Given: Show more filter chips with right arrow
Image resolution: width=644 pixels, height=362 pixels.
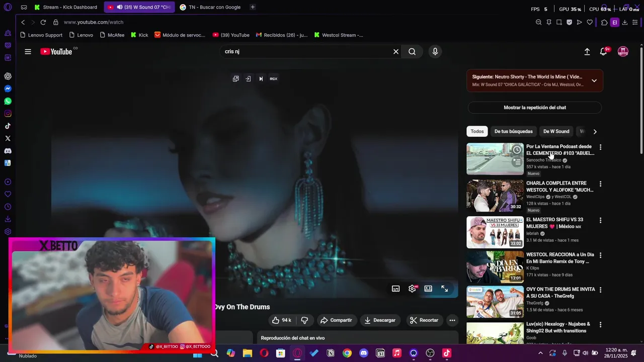Looking at the screenshot, I should (x=595, y=132).
